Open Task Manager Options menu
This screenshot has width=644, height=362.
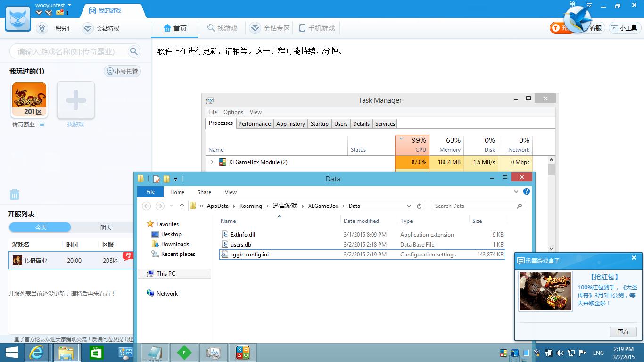(x=233, y=112)
